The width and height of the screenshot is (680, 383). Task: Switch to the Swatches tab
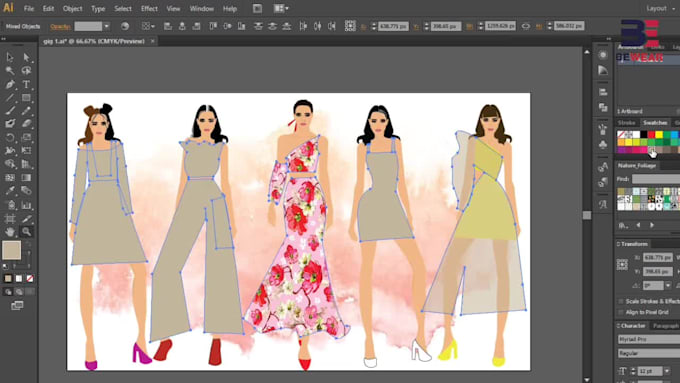(655, 123)
